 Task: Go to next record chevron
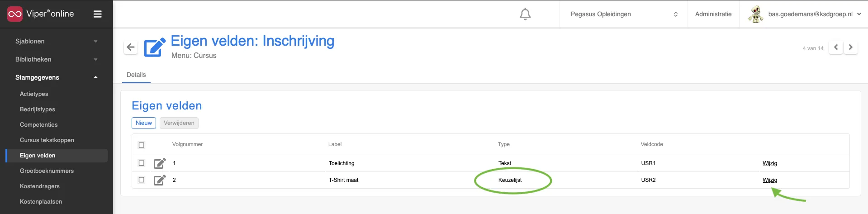point(851,47)
